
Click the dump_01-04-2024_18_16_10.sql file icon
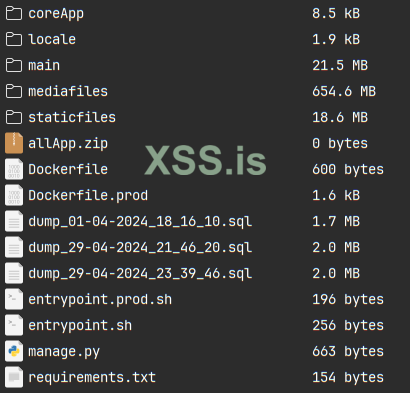(x=14, y=221)
